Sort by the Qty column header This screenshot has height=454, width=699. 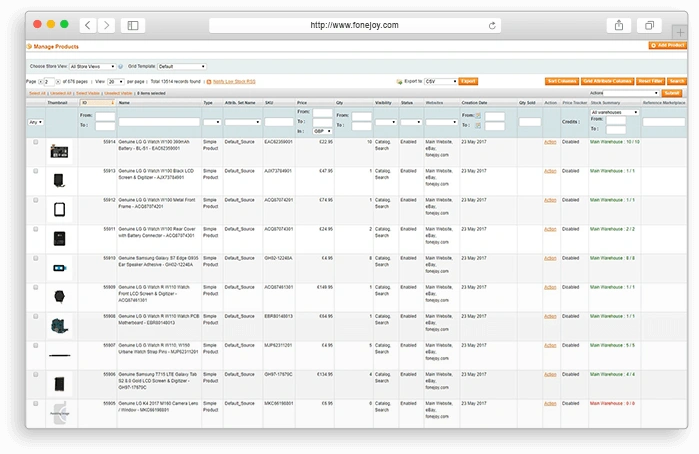pyautogui.click(x=339, y=103)
